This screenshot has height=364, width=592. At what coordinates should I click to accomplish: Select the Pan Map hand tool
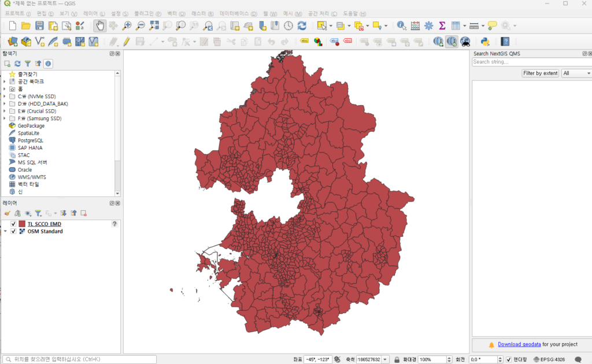pyautogui.click(x=100, y=25)
